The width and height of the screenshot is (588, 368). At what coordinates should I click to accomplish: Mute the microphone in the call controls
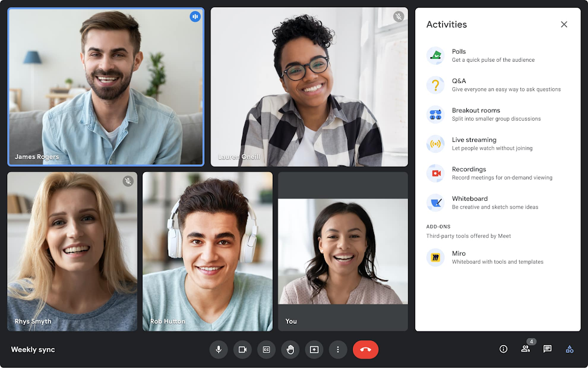219,349
